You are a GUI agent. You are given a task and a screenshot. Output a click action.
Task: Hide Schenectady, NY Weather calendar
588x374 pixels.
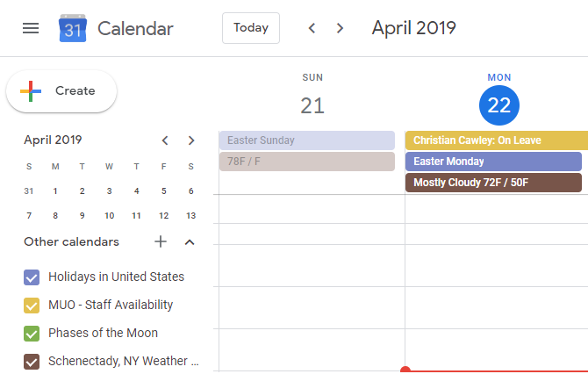(x=32, y=362)
